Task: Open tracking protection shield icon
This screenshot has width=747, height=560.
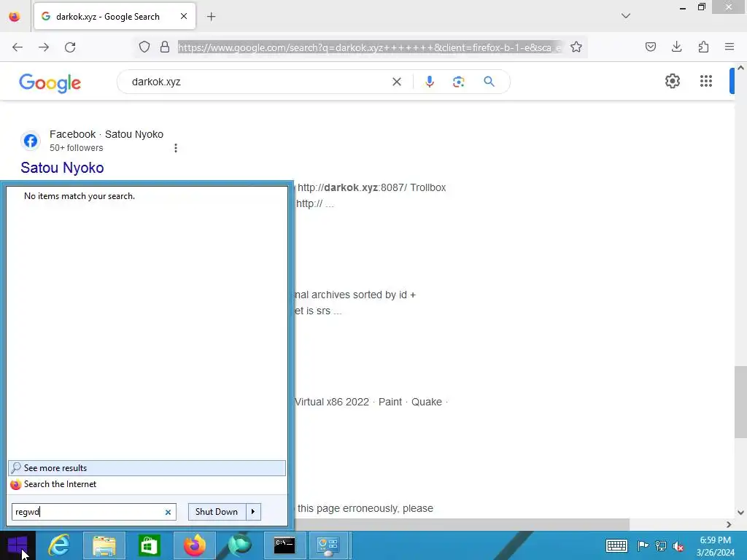Action: 144,47
